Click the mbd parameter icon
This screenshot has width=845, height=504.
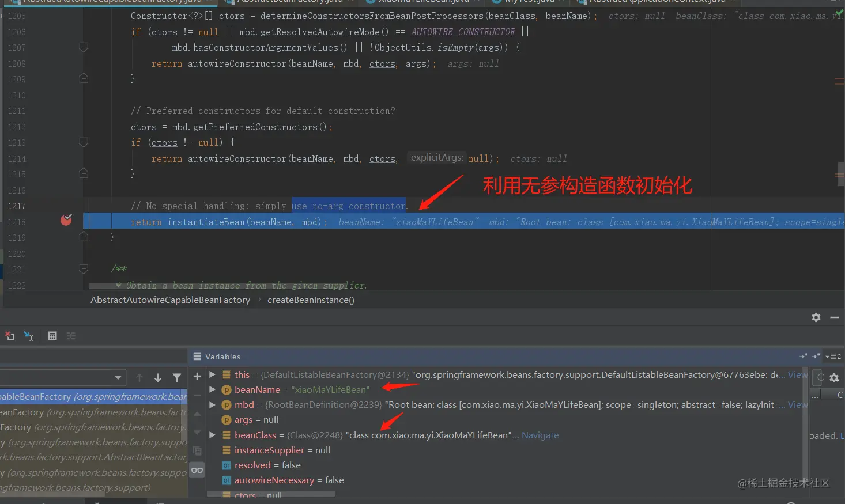[x=227, y=404]
